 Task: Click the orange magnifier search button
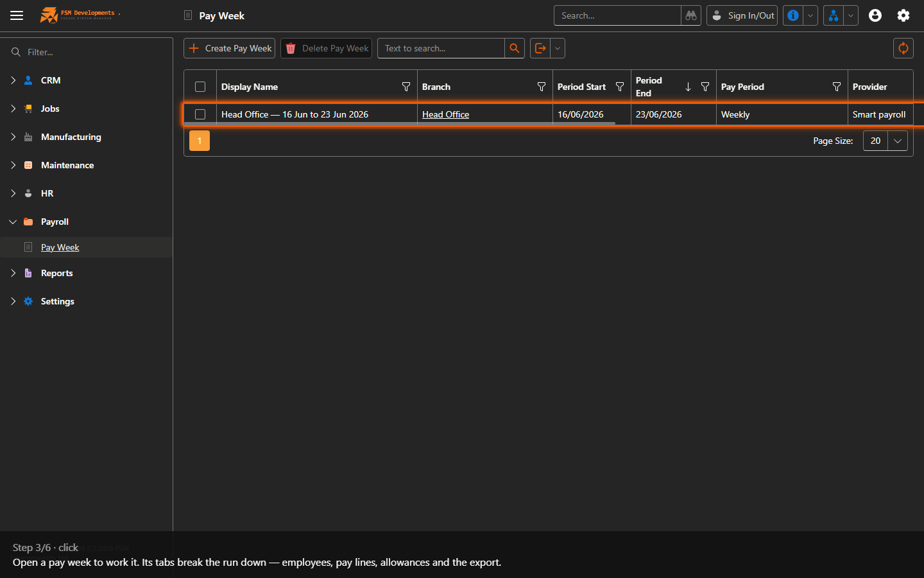(515, 48)
